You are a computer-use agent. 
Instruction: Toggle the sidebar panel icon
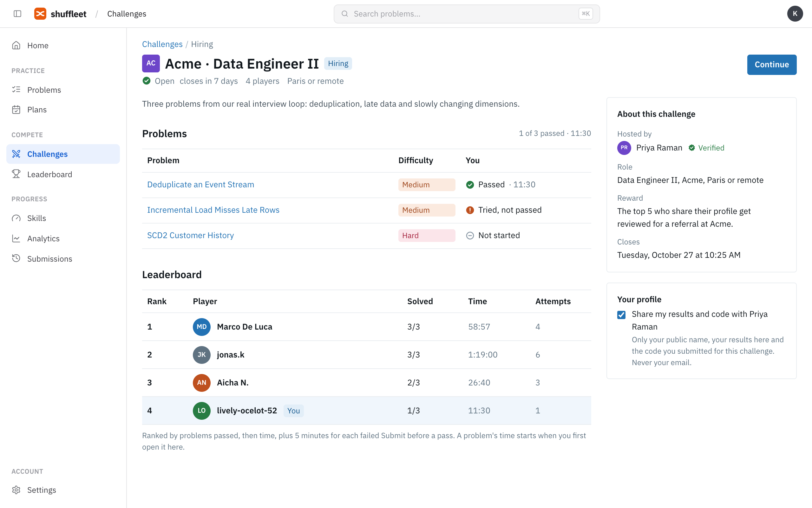click(x=17, y=14)
